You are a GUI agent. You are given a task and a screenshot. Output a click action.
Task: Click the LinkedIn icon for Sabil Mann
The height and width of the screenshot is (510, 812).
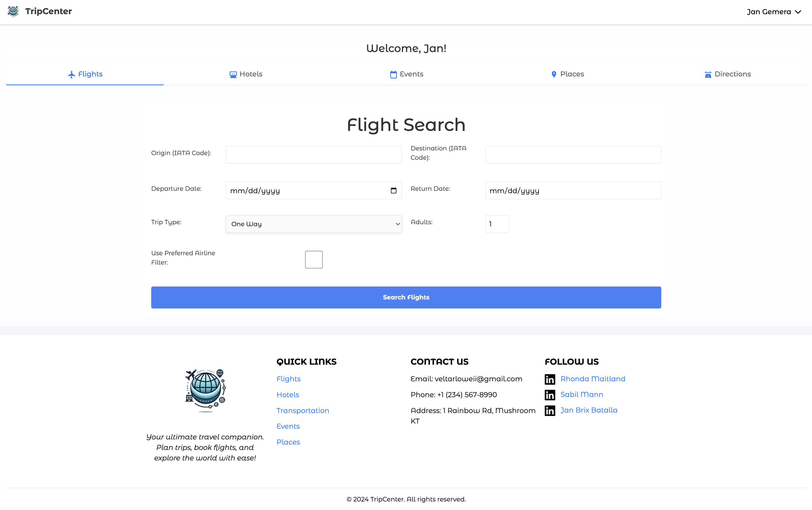[x=550, y=395]
